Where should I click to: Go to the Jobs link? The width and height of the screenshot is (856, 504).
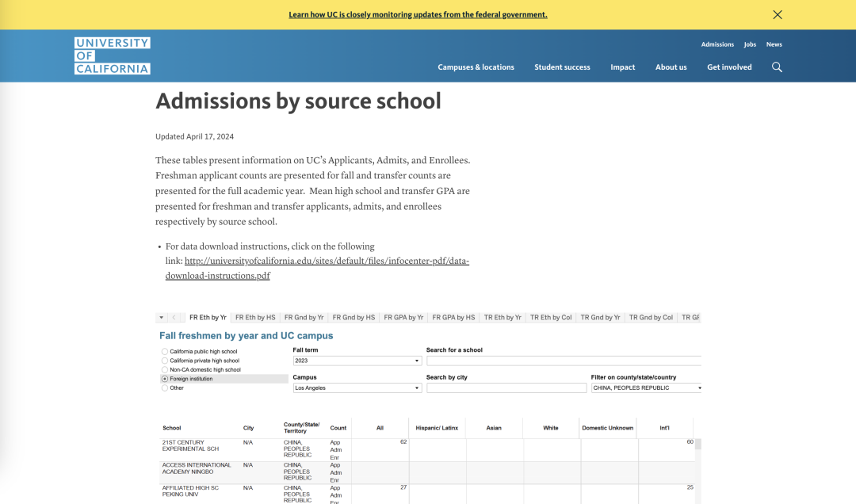click(750, 44)
